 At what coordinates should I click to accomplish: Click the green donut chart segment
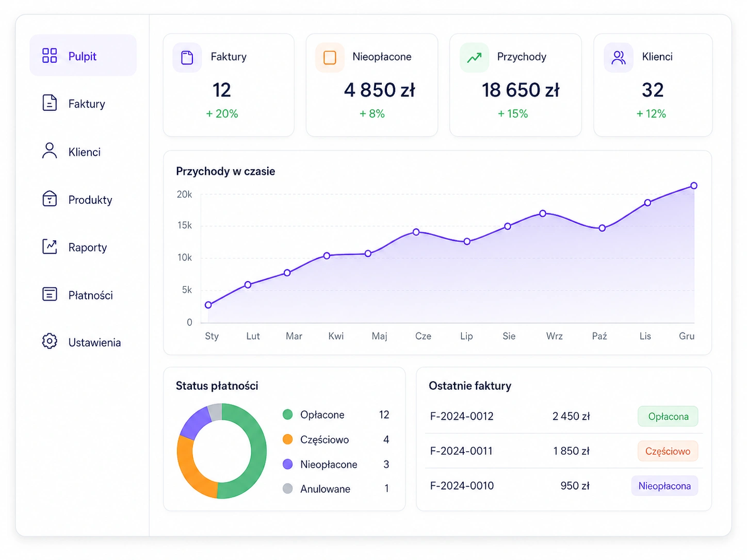coord(258,451)
